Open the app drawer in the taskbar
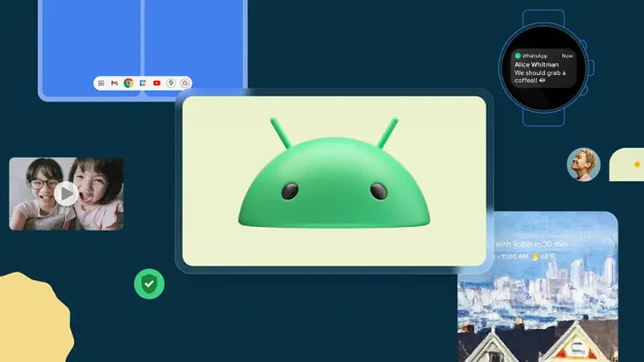This screenshot has width=644, height=362. (101, 83)
